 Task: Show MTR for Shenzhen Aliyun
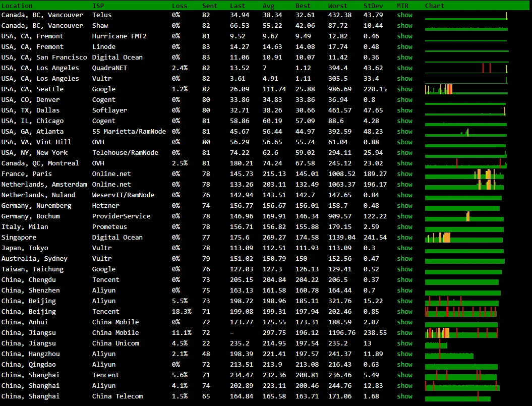[405, 290]
